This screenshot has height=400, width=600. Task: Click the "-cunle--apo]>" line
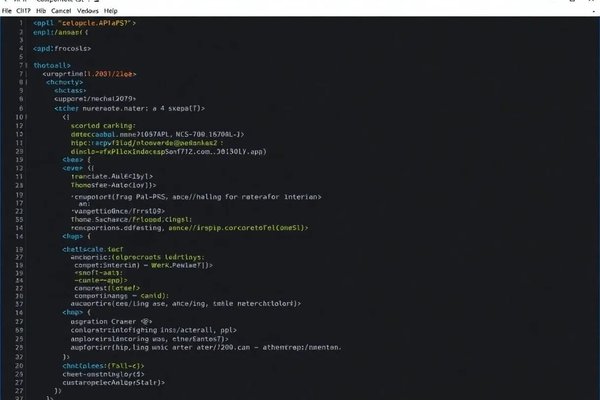point(101,281)
